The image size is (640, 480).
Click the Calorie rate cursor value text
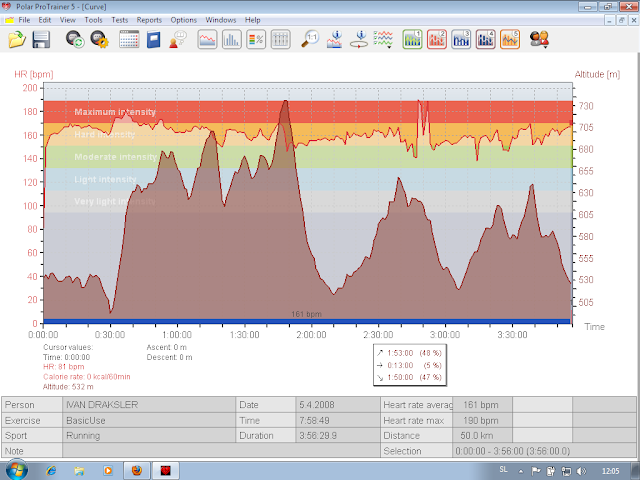coord(87,377)
